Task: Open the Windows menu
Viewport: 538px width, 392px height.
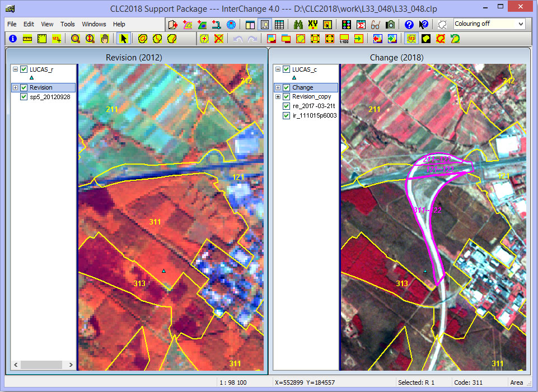Action: (x=93, y=25)
